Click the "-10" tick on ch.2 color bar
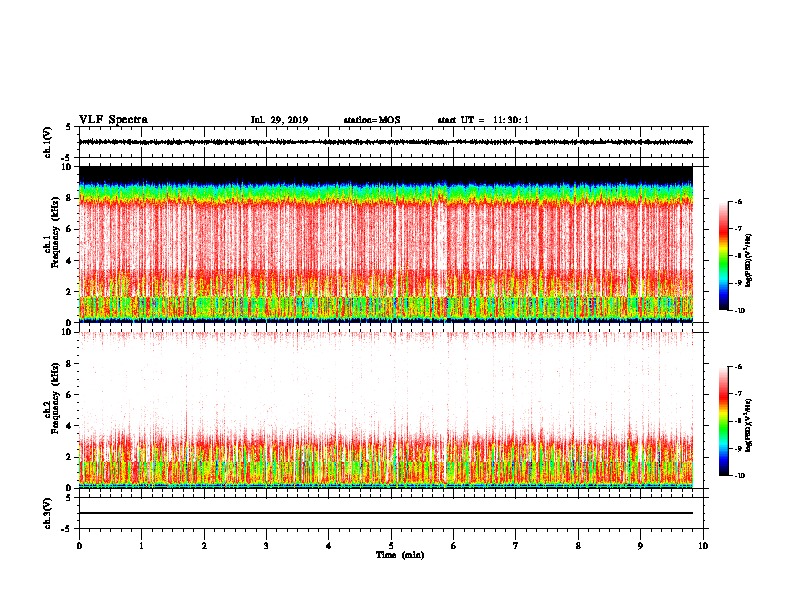This screenshot has width=792, height=612. coord(740,476)
